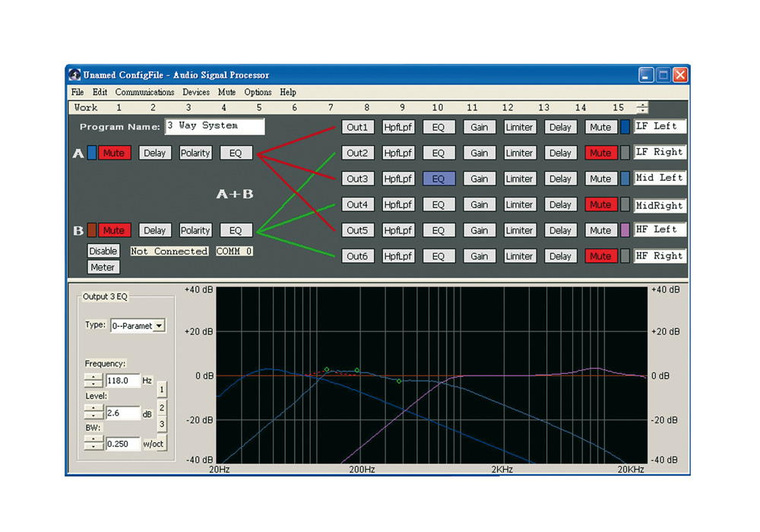760x532 pixels.
Task: Open the EQ Type dropdown
Action: 159,325
